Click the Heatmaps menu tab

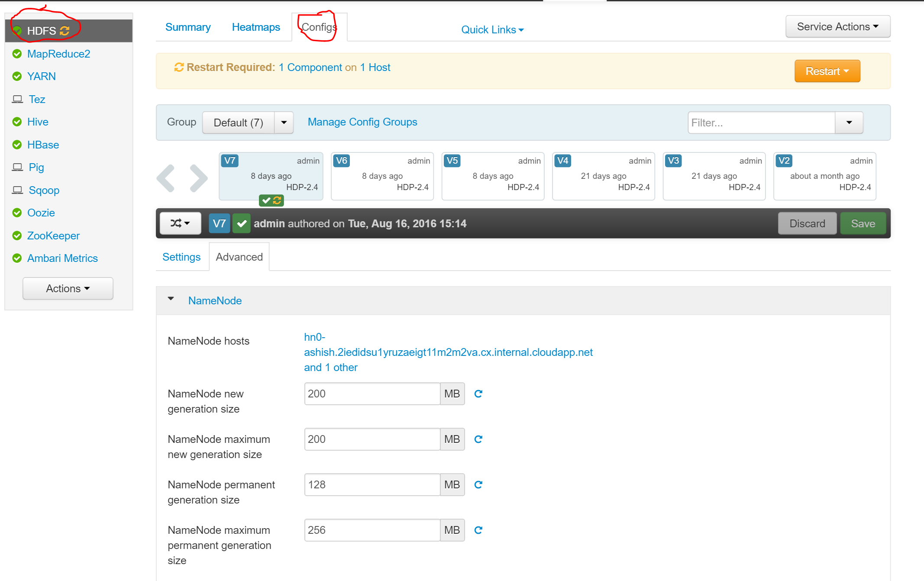[x=256, y=27]
